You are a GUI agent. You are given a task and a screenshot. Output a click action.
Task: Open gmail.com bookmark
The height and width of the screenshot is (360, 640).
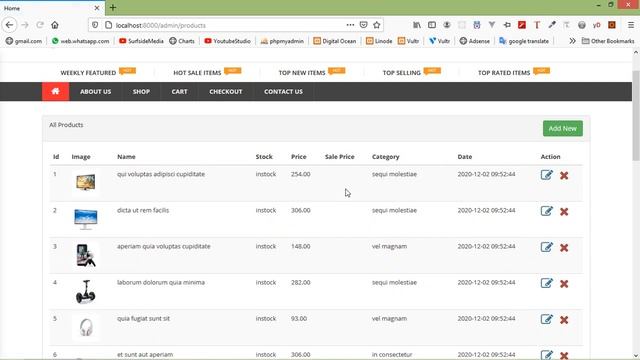[x=24, y=41]
